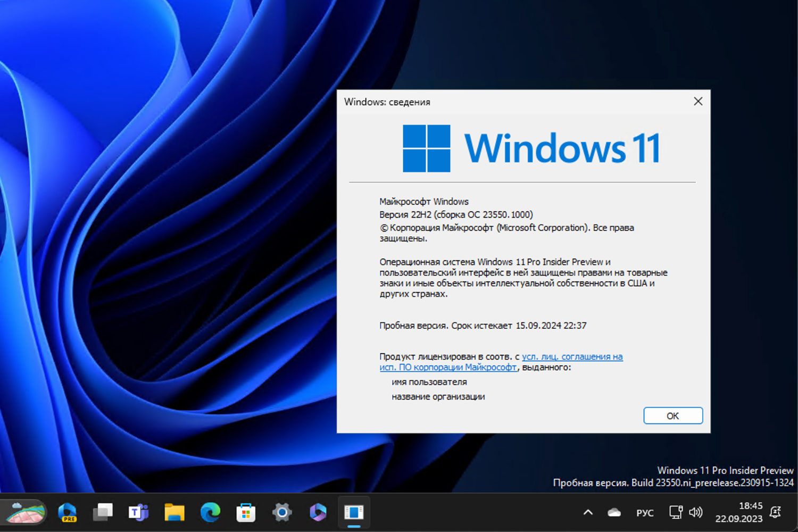Select the active winver window on the taskbar
The height and width of the screenshot is (532, 798).
pyautogui.click(x=354, y=512)
